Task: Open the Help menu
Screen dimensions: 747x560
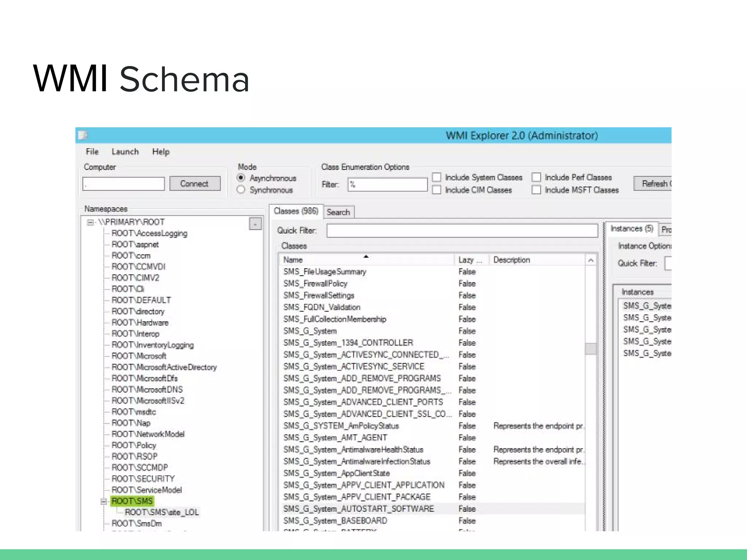Action: [161, 152]
